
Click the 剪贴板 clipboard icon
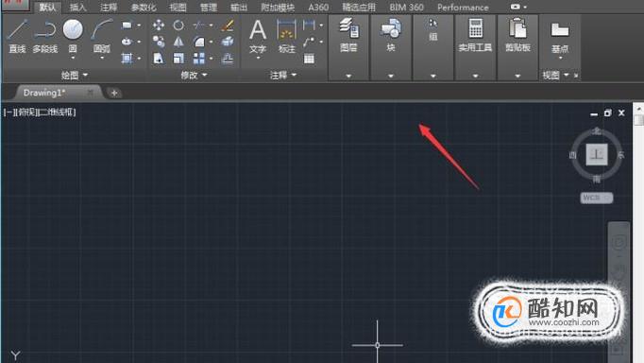pos(517,28)
